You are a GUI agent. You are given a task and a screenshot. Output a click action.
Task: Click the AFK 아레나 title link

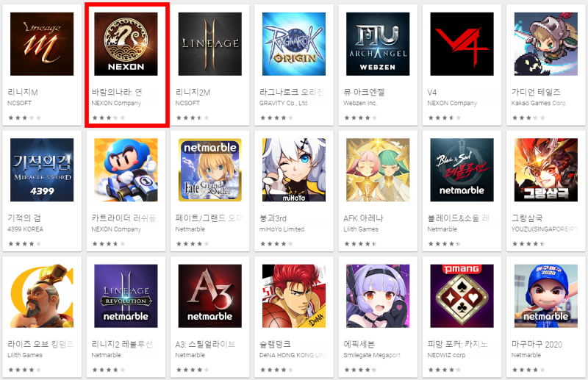(x=363, y=218)
